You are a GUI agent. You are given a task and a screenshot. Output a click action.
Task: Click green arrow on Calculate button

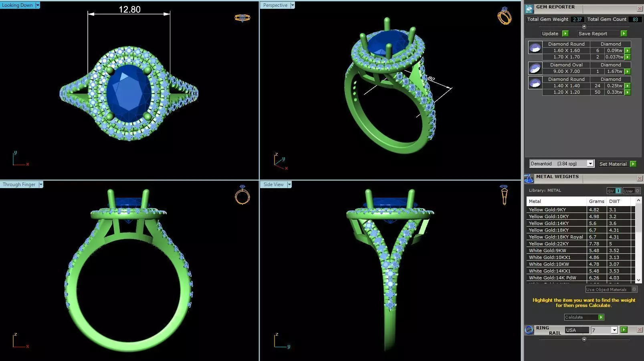pyautogui.click(x=601, y=317)
